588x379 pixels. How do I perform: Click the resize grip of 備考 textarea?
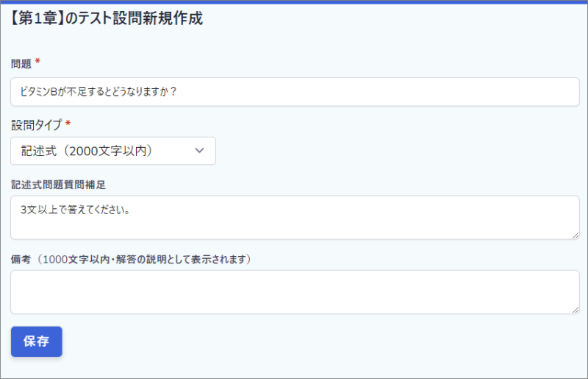pyautogui.click(x=576, y=310)
